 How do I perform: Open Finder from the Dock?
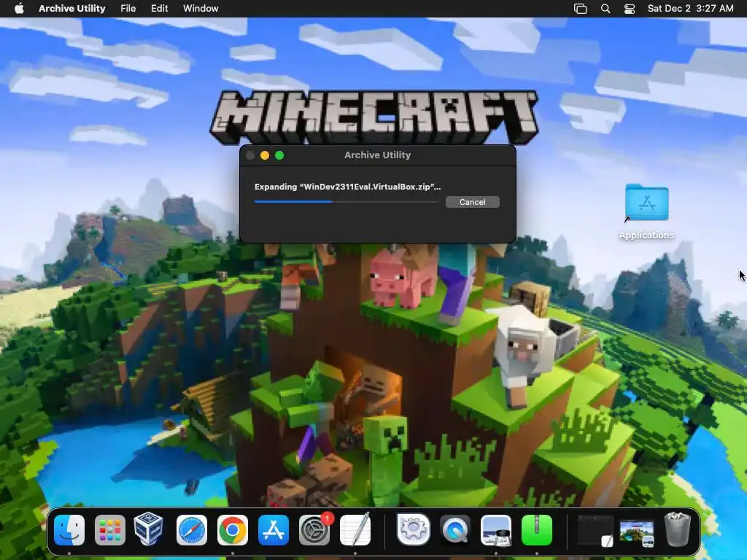point(69,529)
